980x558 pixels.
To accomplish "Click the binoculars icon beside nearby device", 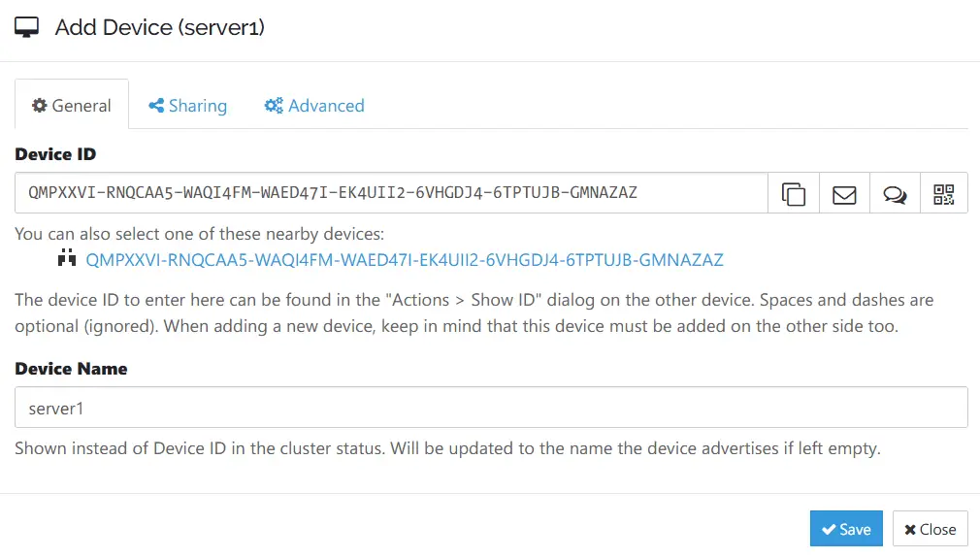I will [x=67, y=258].
